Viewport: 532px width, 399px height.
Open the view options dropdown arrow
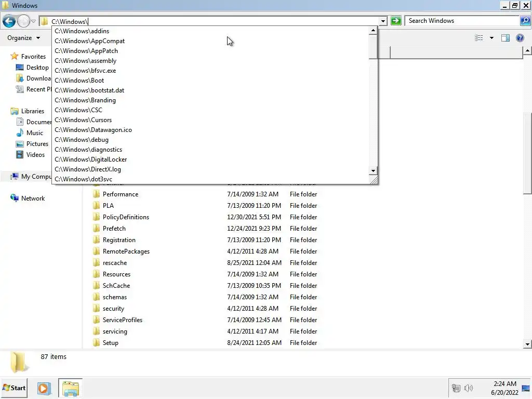coord(491,37)
